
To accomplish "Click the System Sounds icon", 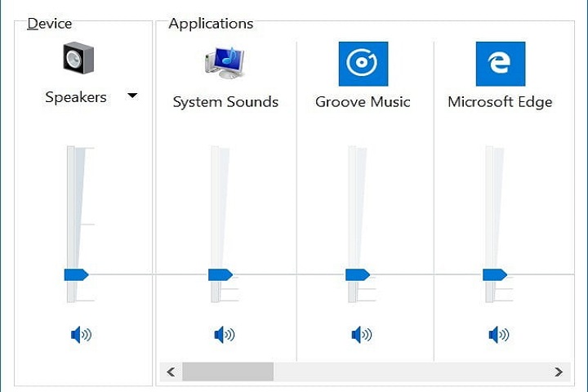I will click(x=225, y=63).
